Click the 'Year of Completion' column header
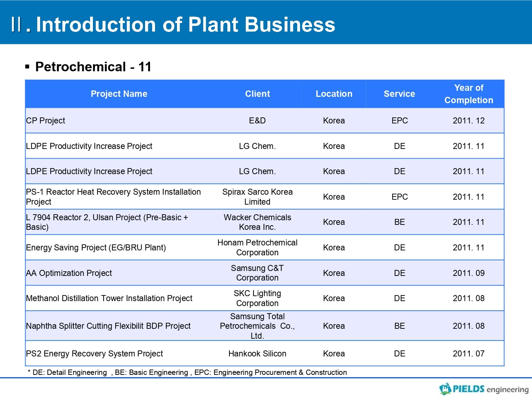 tap(469, 94)
